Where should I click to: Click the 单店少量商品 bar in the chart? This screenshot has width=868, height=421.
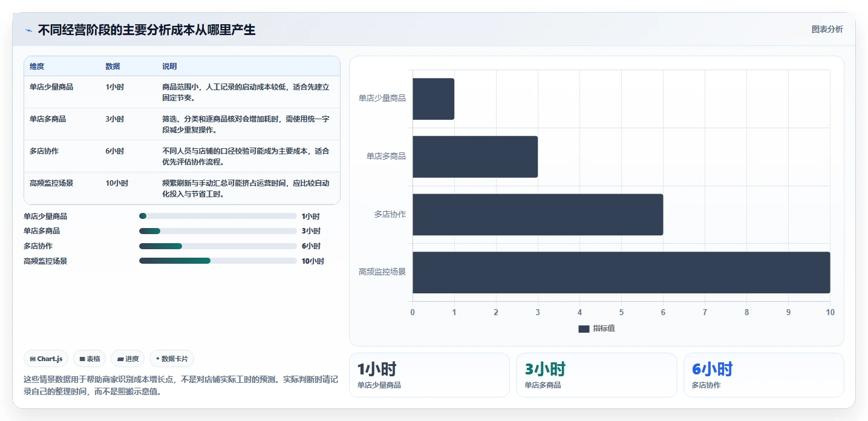434,99
